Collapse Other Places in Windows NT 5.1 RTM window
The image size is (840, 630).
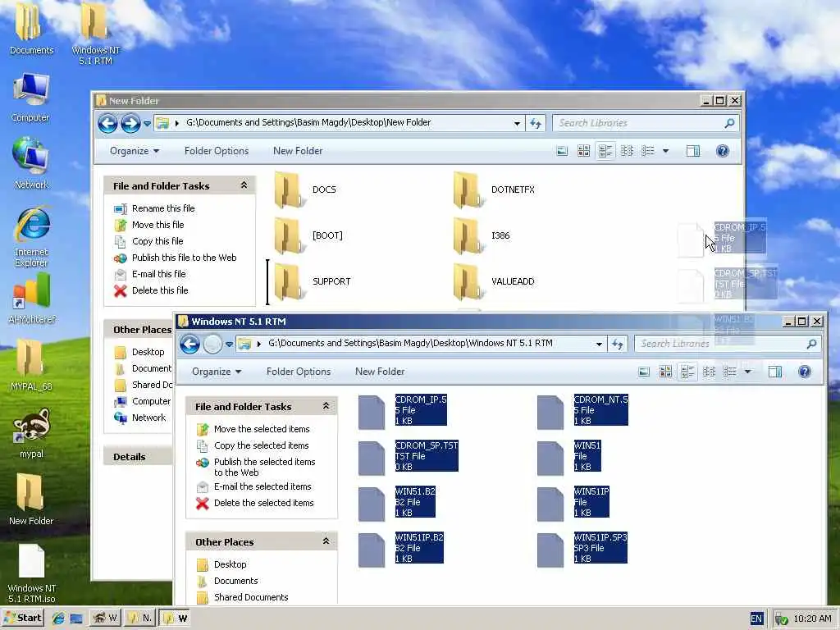point(326,541)
